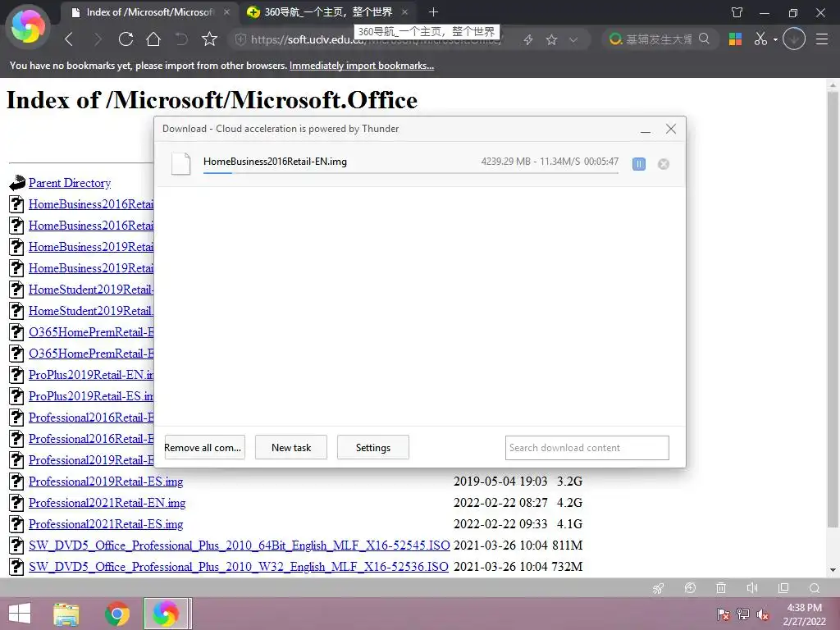Open the browser hamburger menu

click(822, 39)
